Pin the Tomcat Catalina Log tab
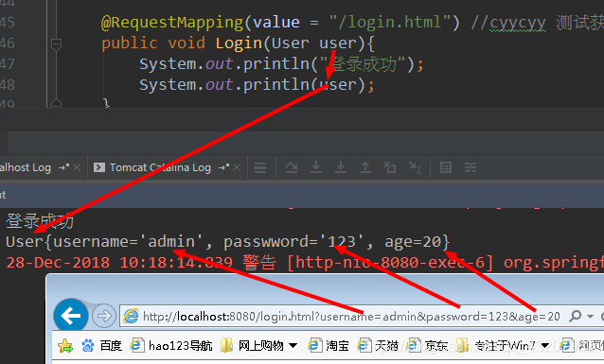Viewport: 604px width, 364px height. [x=223, y=167]
